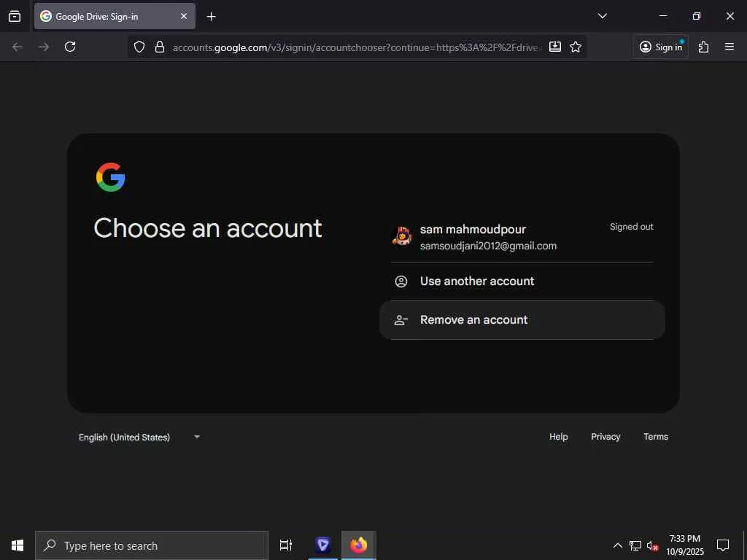
Task: Open the Windows Start menu
Action: coord(18,545)
